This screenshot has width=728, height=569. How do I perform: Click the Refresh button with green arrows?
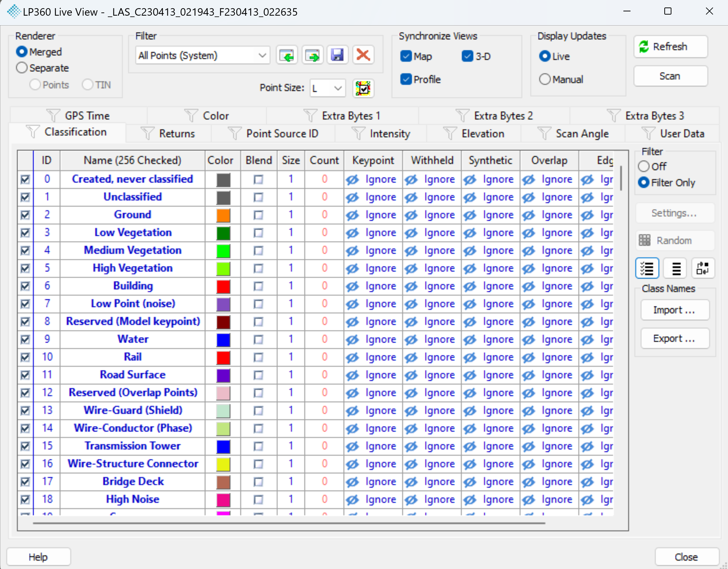pos(670,47)
